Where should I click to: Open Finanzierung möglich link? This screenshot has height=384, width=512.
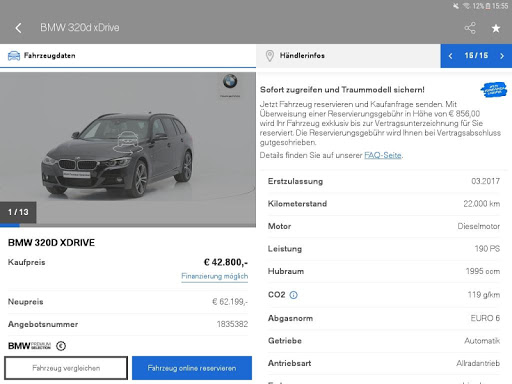pos(215,276)
